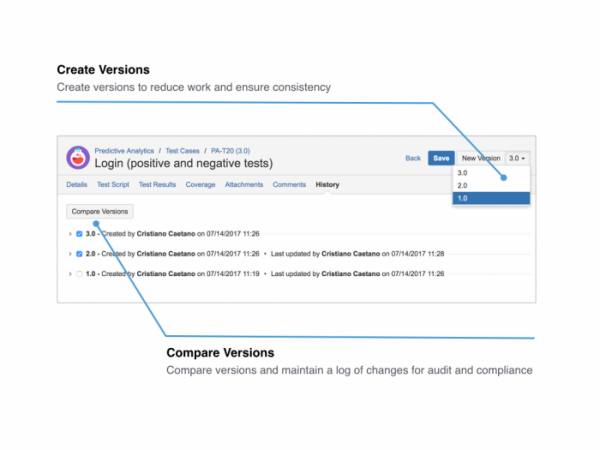Open the Attachments tab
600x450 pixels.
coord(244,184)
